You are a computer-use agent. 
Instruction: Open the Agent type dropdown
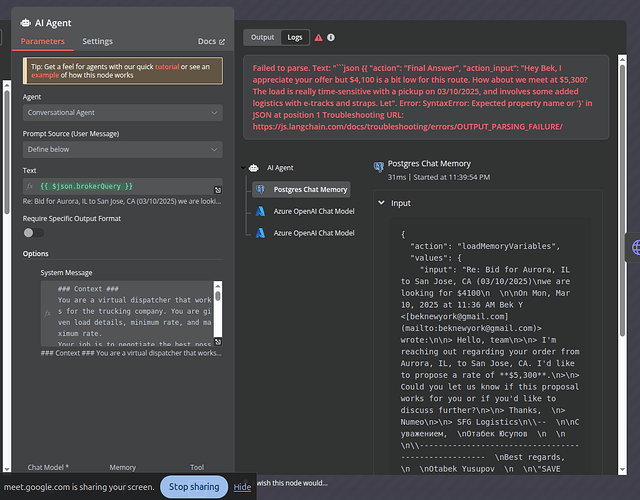[x=122, y=113]
